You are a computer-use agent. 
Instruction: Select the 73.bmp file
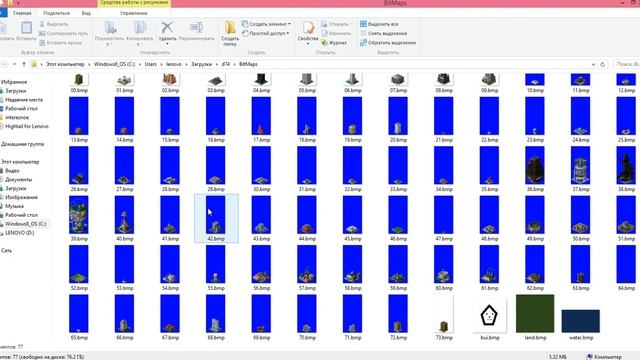click(x=444, y=317)
